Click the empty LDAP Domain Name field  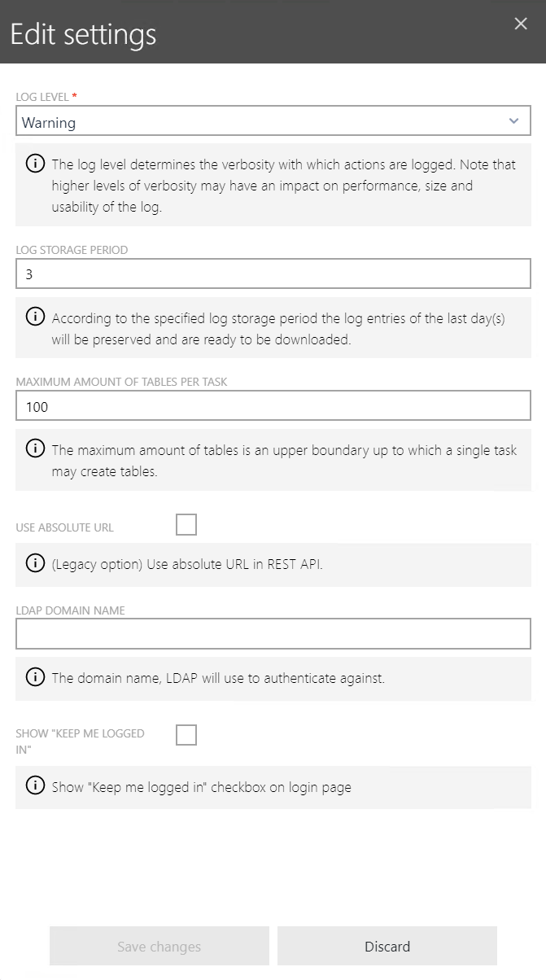273,633
